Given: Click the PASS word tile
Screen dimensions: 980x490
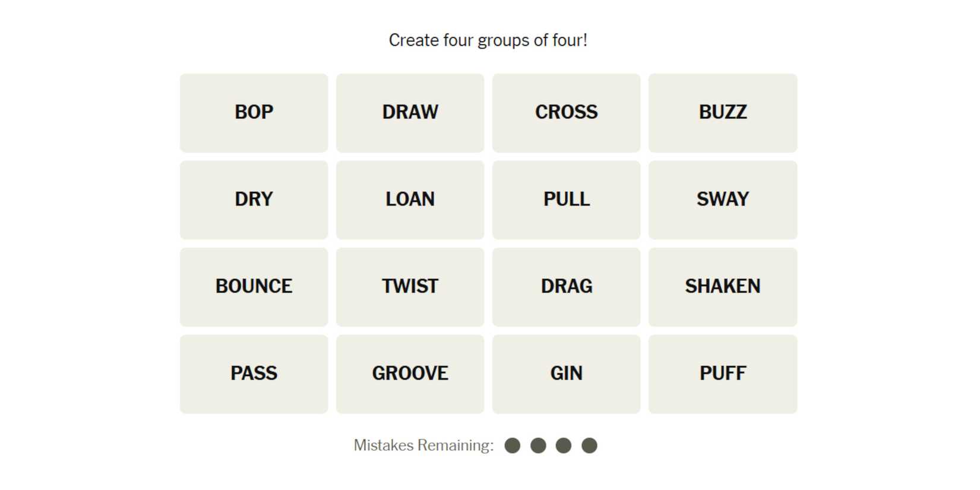Looking at the screenshot, I should (x=254, y=374).
